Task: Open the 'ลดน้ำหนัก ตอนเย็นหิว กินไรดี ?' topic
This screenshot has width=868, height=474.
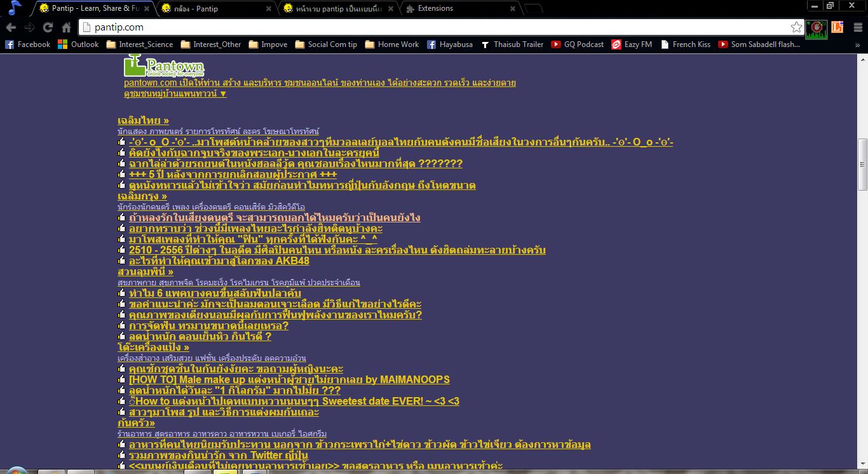Action: point(200,336)
